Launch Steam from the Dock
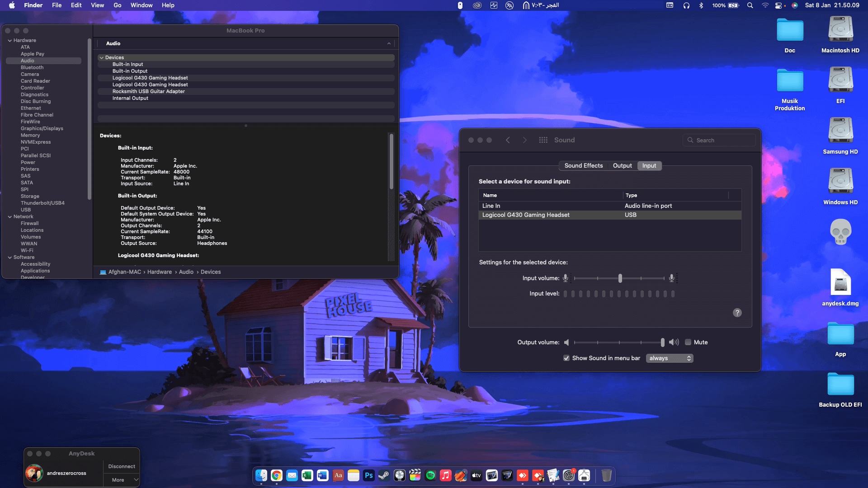Screen dimensions: 868x488 tap(384, 475)
